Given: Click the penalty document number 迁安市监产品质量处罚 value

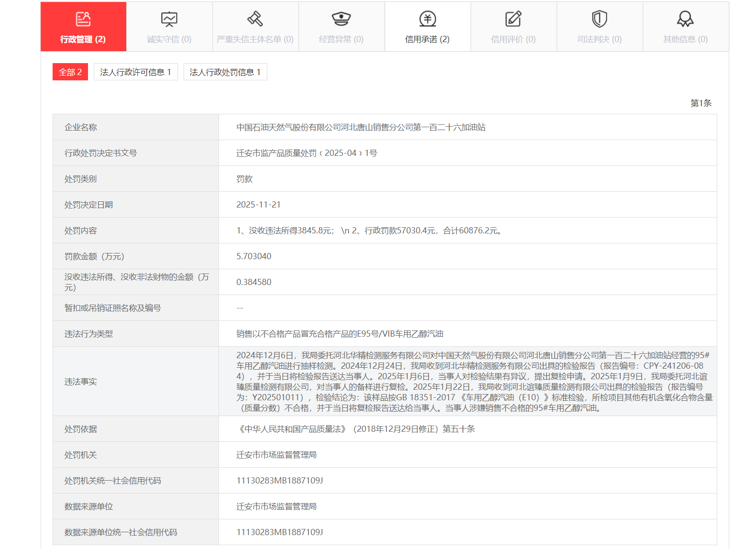Looking at the screenshot, I should (x=307, y=153).
